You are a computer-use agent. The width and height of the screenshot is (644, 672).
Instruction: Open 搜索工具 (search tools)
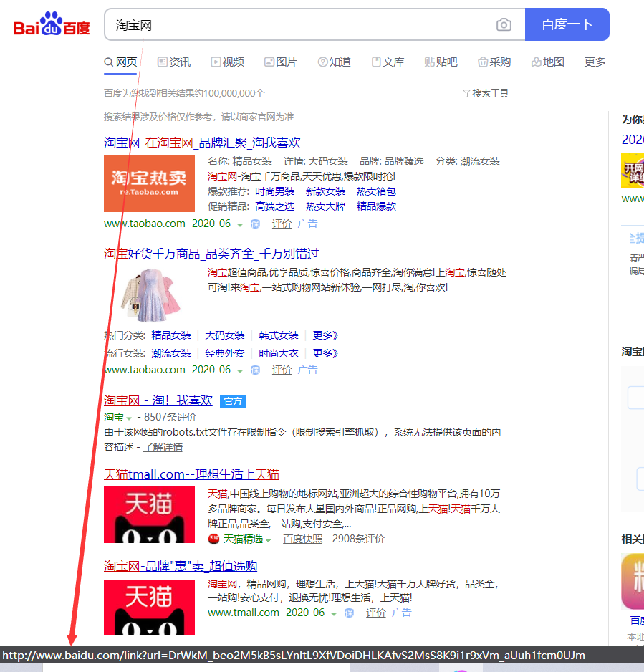[x=486, y=92]
